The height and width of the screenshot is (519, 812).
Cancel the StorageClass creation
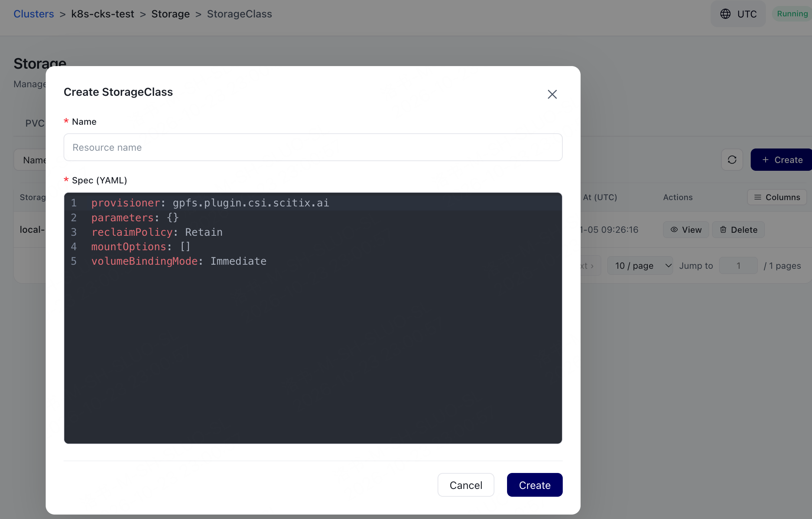point(466,485)
